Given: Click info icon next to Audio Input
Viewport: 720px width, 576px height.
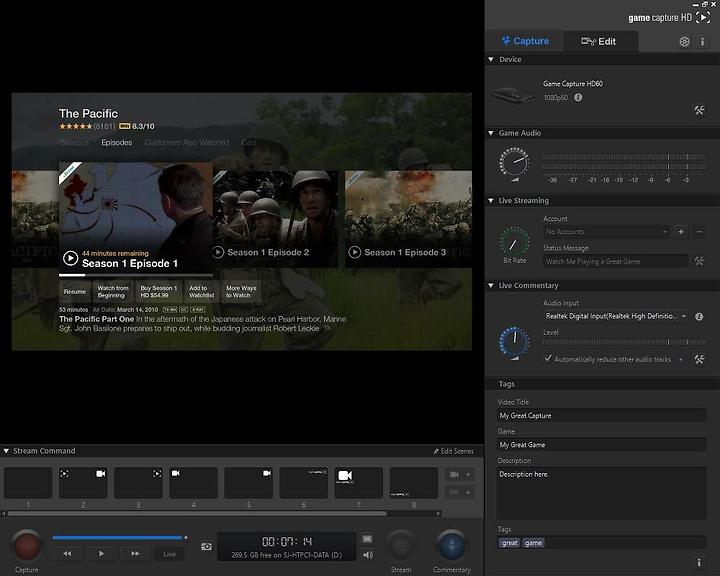Looking at the screenshot, I should pos(699,316).
